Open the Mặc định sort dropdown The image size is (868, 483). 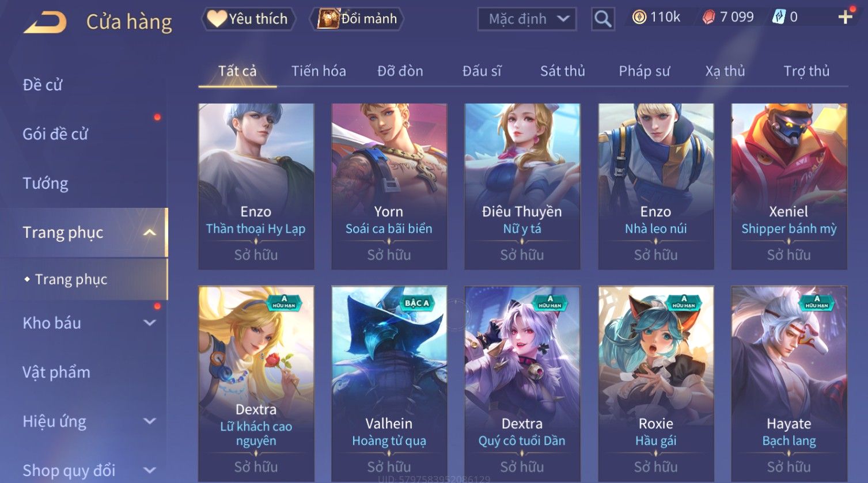click(x=527, y=19)
